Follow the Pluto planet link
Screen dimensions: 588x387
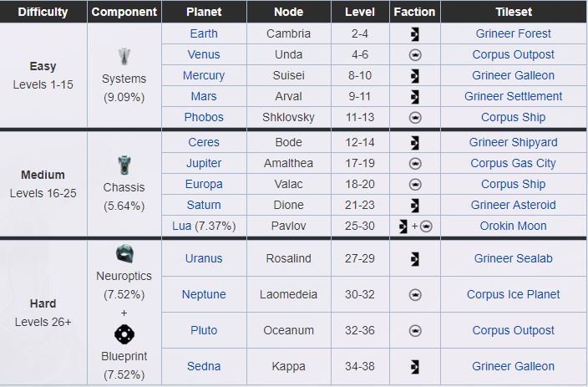[204, 330]
